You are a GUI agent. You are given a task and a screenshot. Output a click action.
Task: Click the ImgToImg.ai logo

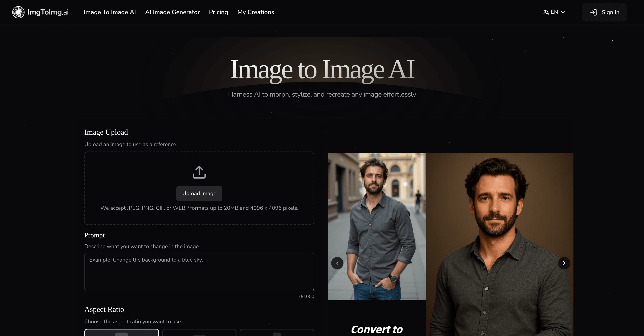pos(40,12)
